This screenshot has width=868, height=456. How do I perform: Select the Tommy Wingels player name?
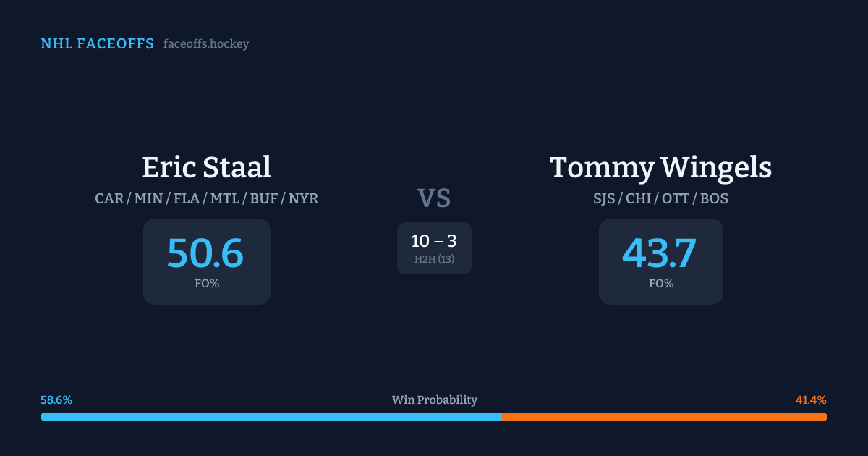click(x=660, y=167)
